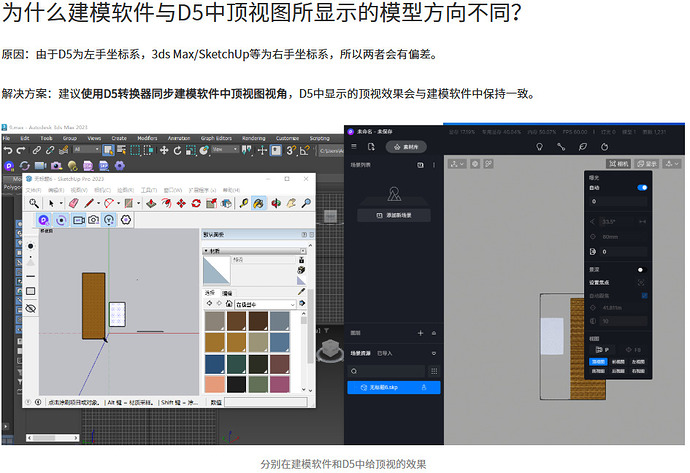Select the .skp model item in D5 resources
Screen dimensions: 690x473
[x=393, y=387]
